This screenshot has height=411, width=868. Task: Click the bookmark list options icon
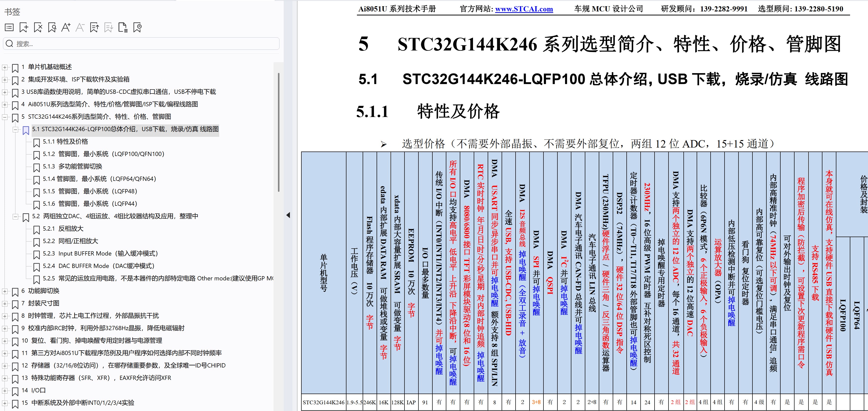[x=9, y=27]
